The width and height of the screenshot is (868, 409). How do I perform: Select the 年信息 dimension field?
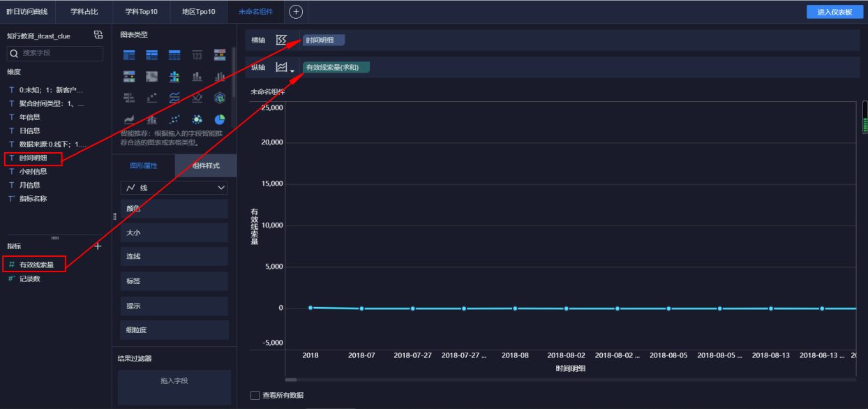tap(29, 117)
